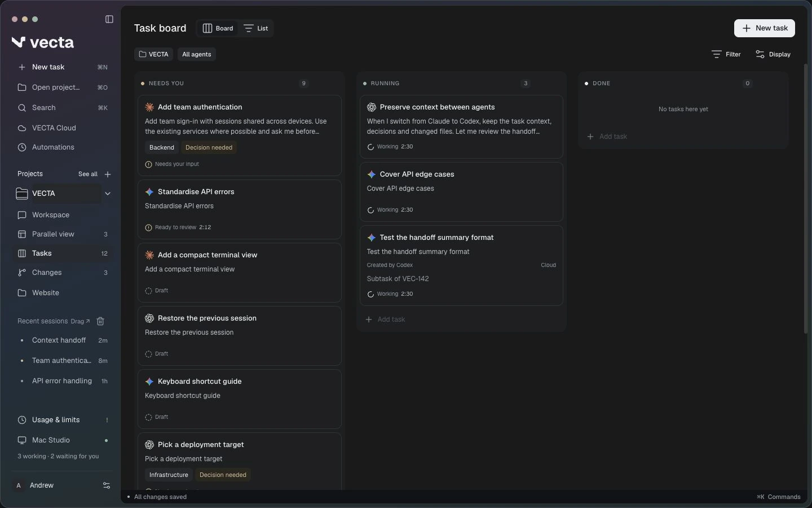Open the Workspace view

[62, 215]
